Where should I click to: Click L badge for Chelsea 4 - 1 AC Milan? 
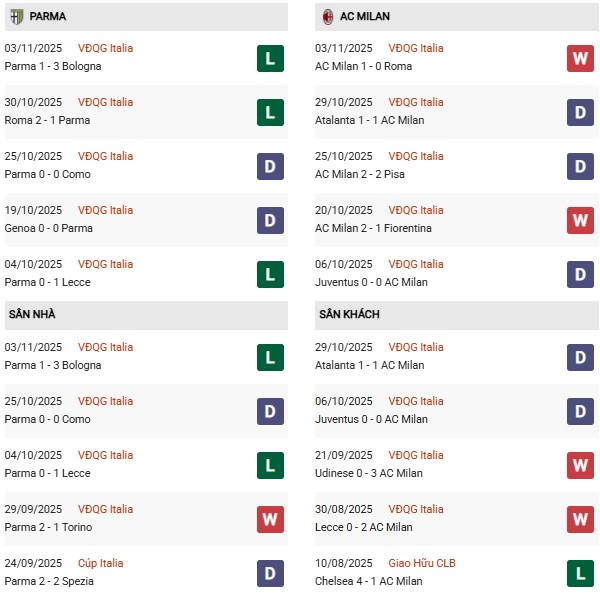[580, 573]
